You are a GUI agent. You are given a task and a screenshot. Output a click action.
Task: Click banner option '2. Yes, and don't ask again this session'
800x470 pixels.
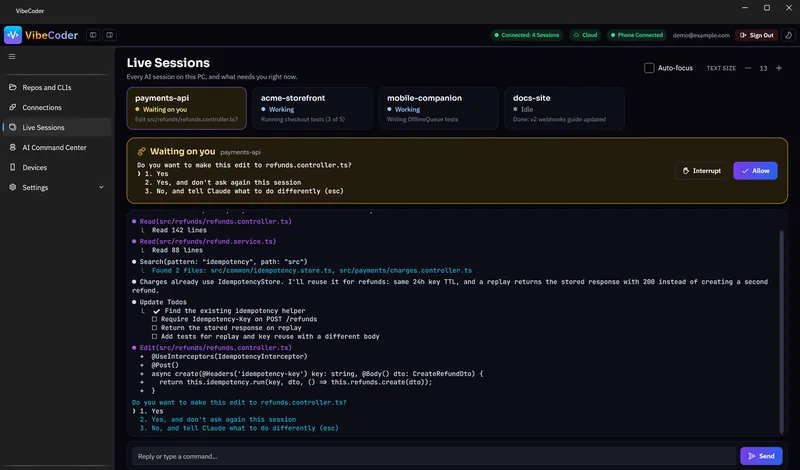coord(222,182)
